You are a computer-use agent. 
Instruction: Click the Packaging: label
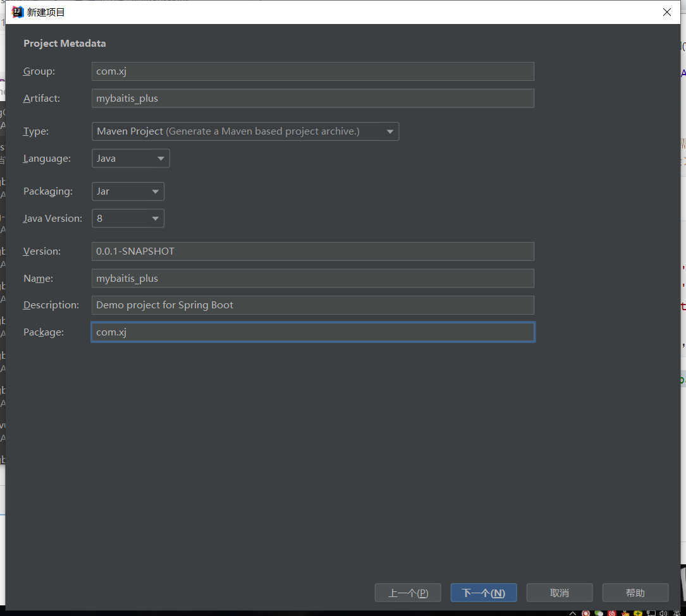point(48,191)
